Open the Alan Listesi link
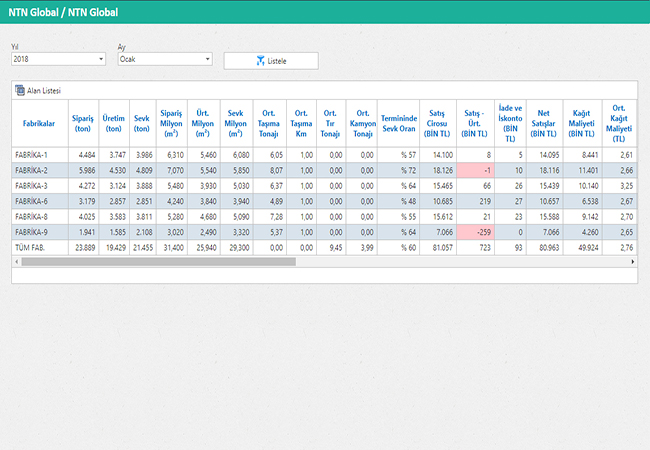650x450 pixels. click(44, 90)
